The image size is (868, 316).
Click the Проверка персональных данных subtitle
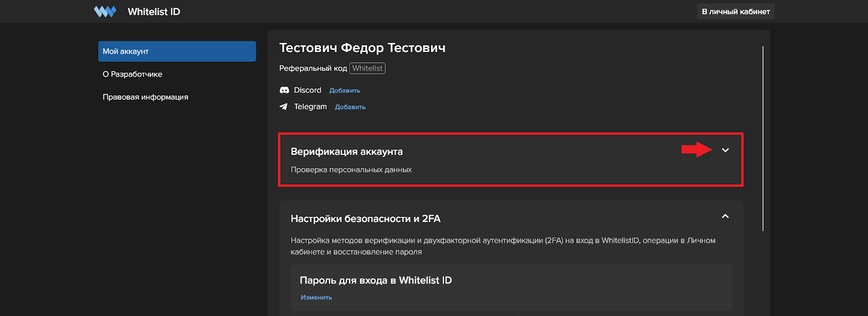pos(351,170)
